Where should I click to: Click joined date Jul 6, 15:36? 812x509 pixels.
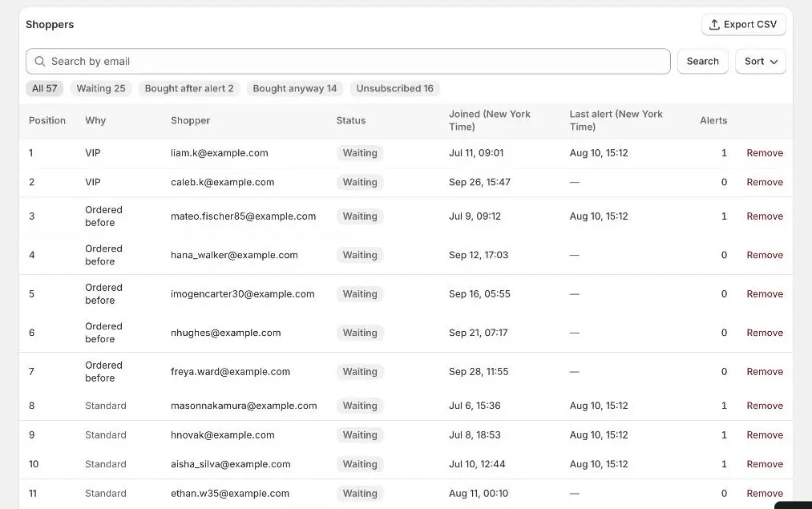(x=475, y=406)
